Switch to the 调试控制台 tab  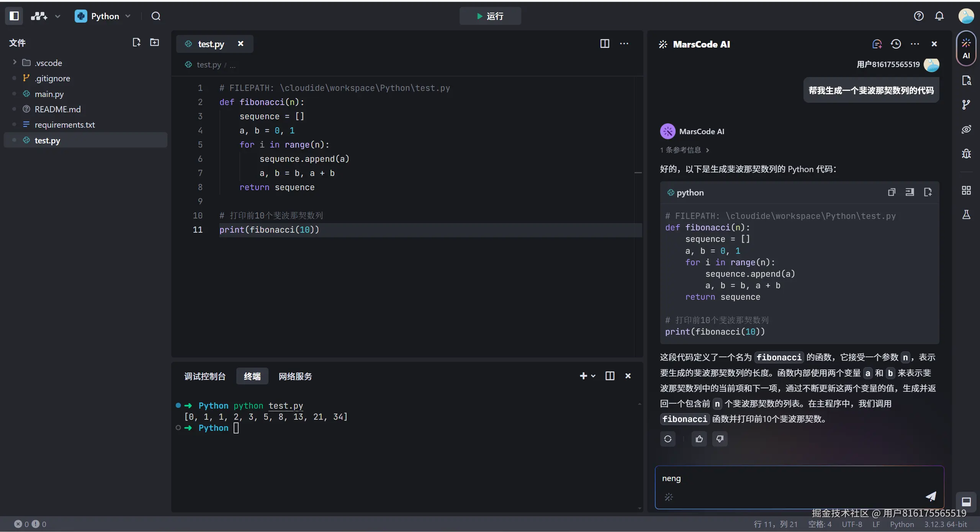205,376
